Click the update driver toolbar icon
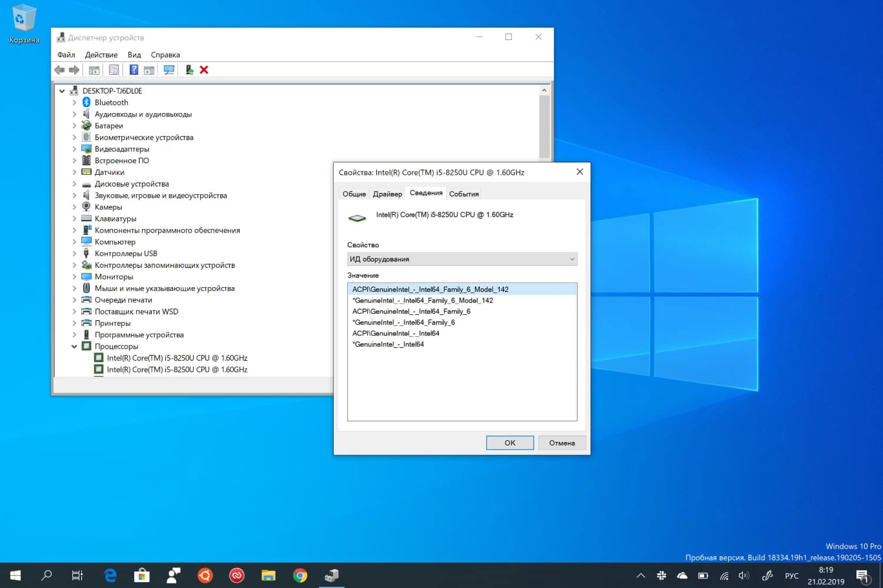This screenshot has height=588, width=883. coord(189,70)
